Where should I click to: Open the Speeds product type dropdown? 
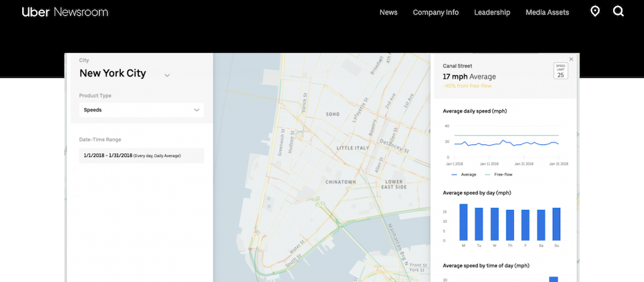point(142,109)
